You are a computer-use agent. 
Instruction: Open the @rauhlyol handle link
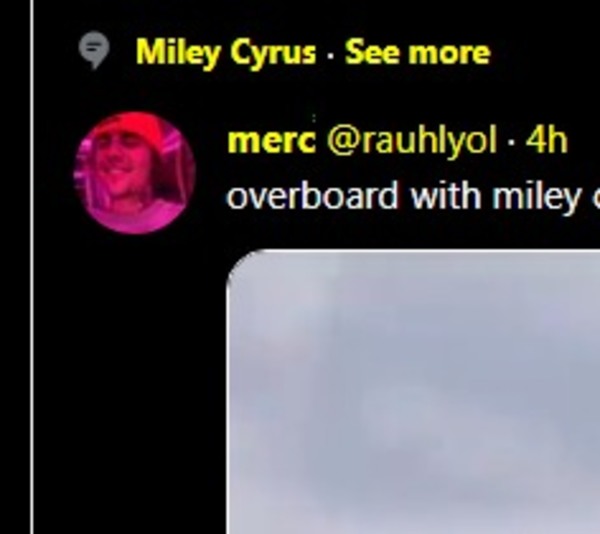412,140
